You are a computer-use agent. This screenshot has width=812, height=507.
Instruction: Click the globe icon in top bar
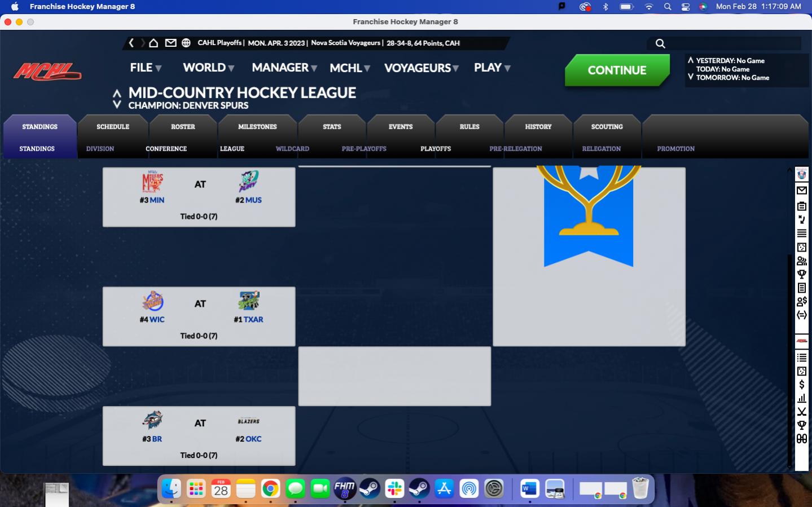tap(186, 43)
